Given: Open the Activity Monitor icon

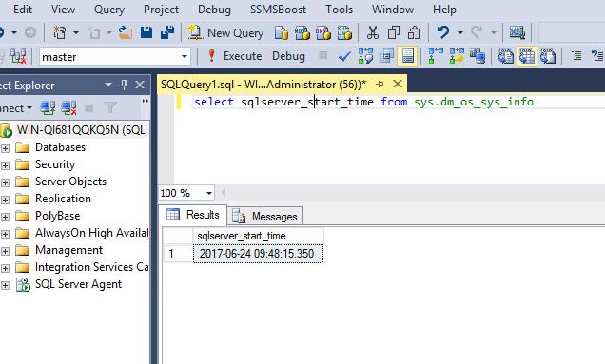Looking at the screenshot, I should tap(517, 32).
